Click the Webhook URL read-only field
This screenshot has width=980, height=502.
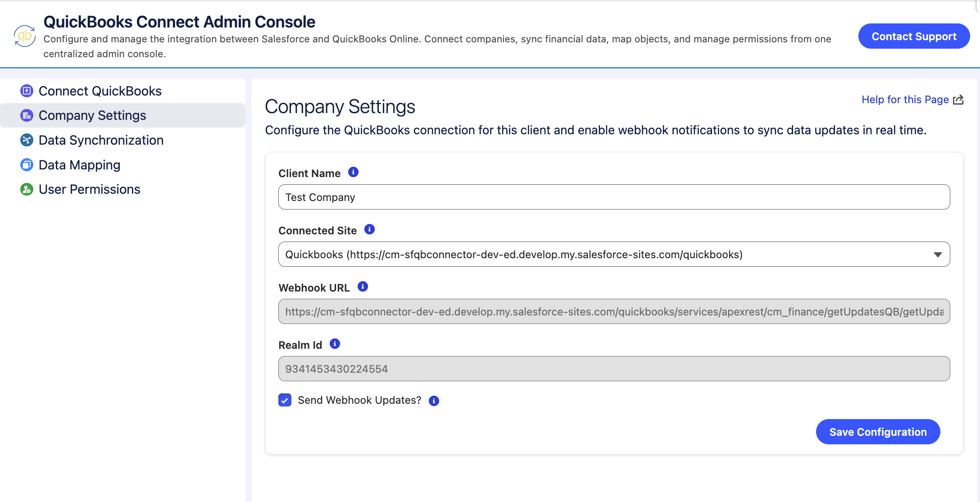(614, 311)
